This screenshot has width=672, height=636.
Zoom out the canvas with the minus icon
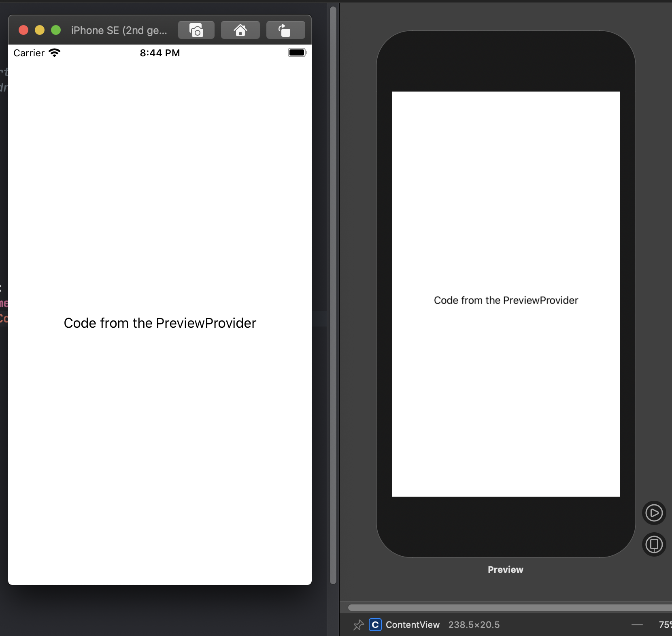point(637,625)
